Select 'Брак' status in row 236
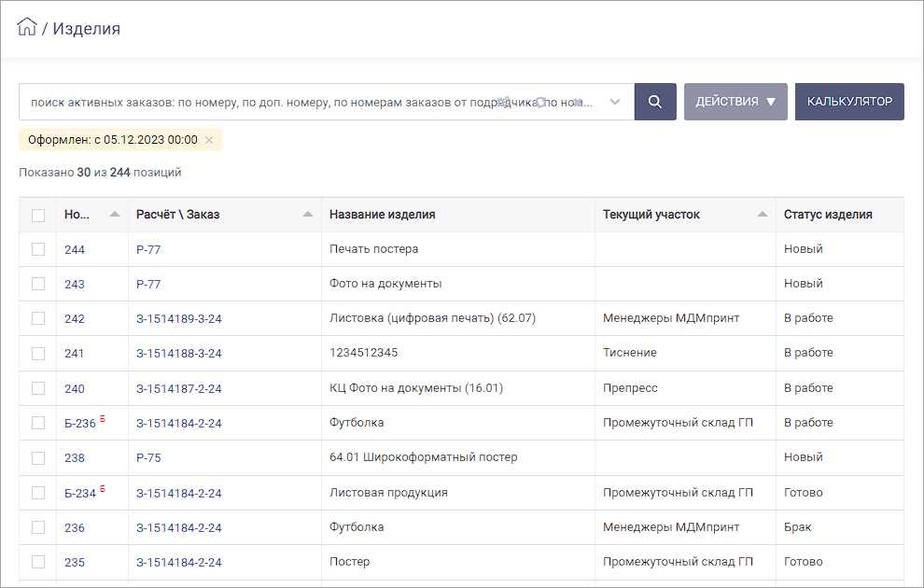The width and height of the screenshot is (924, 588). (x=797, y=527)
